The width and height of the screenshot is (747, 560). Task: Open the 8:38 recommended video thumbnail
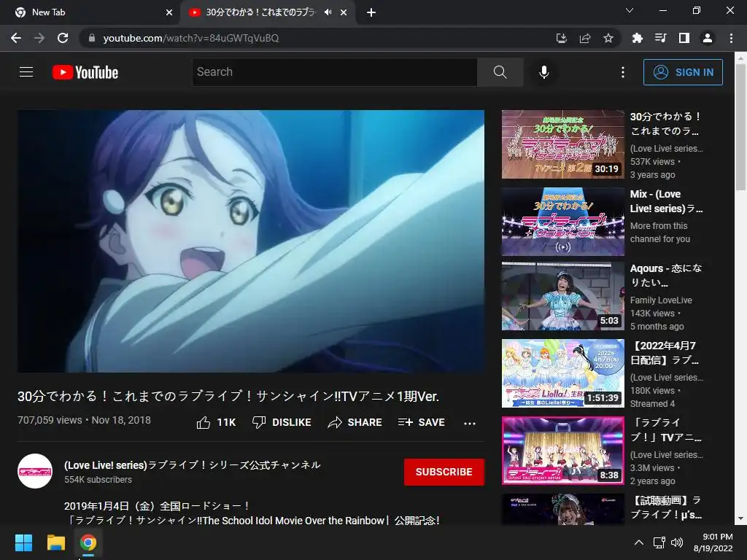(x=562, y=451)
